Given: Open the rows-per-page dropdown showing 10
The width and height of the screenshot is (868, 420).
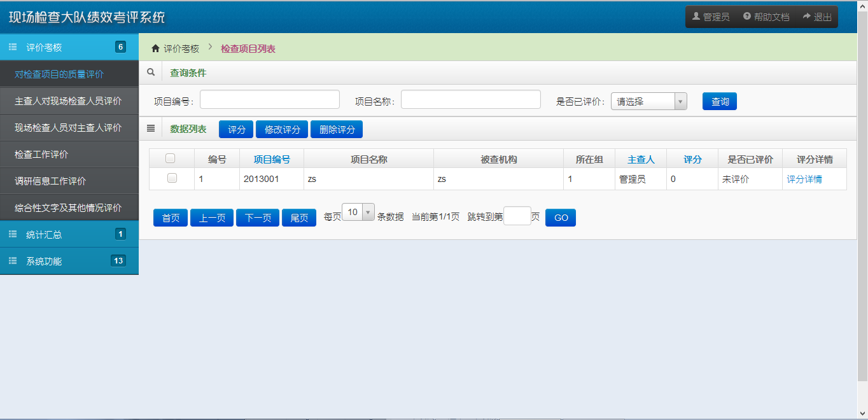Looking at the screenshot, I should point(358,213).
